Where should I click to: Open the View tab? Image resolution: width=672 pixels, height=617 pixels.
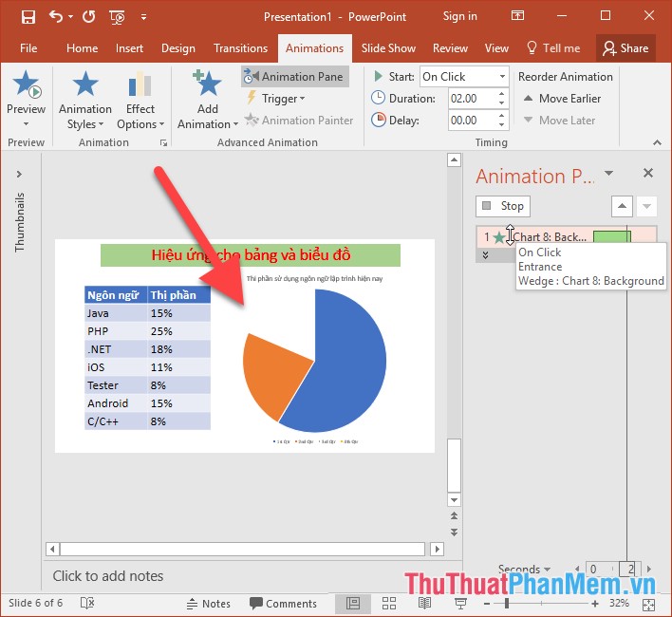(496, 48)
